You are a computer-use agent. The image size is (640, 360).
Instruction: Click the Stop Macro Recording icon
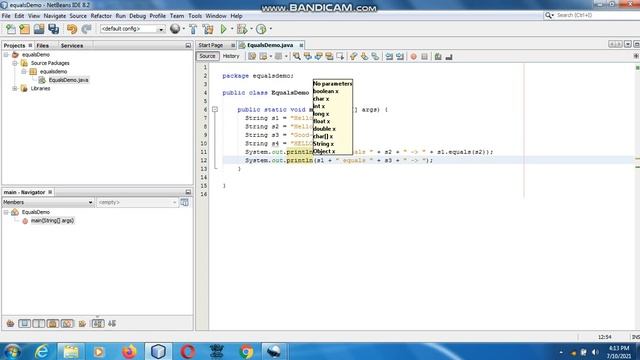point(424,56)
